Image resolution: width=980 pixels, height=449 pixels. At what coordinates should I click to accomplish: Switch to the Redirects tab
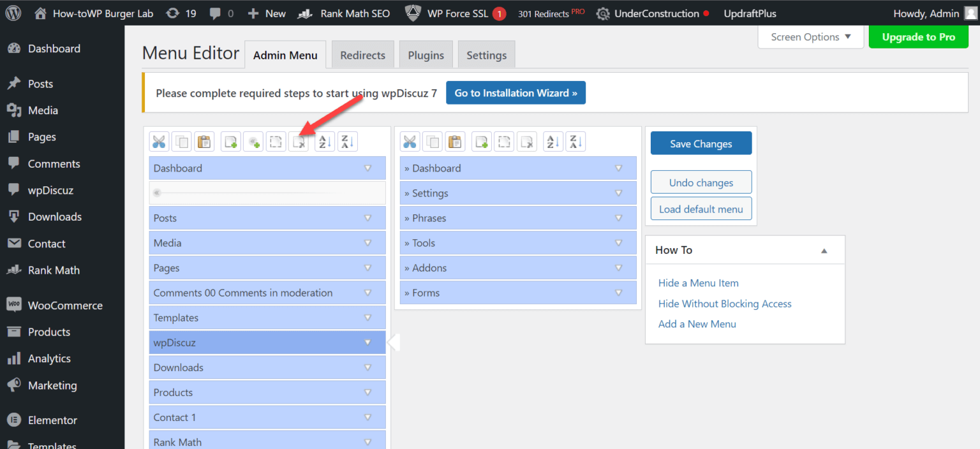click(x=362, y=54)
